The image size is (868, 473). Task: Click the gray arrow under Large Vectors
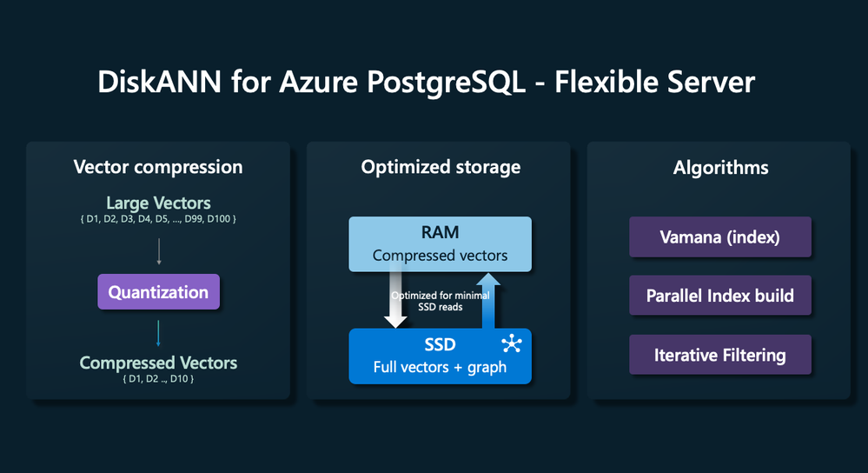pos(159,251)
